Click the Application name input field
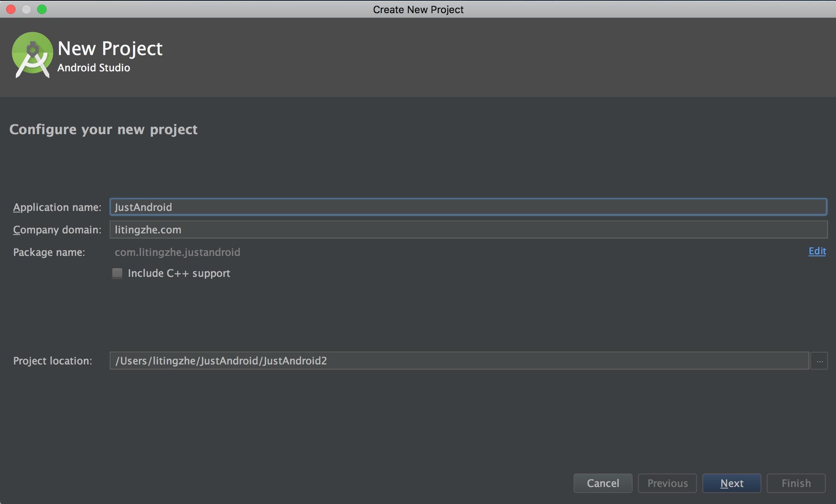Screen dimensions: 836x504 coord(468,207)
